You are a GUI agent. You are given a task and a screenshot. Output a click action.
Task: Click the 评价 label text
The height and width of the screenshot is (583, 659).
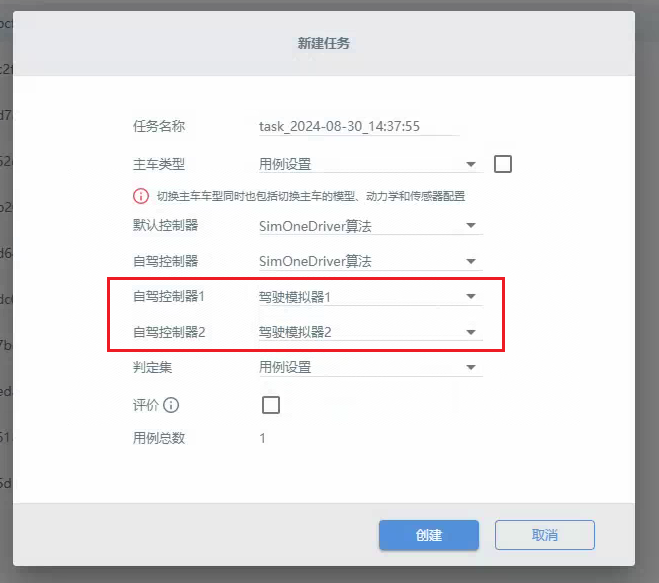[146, 405]
